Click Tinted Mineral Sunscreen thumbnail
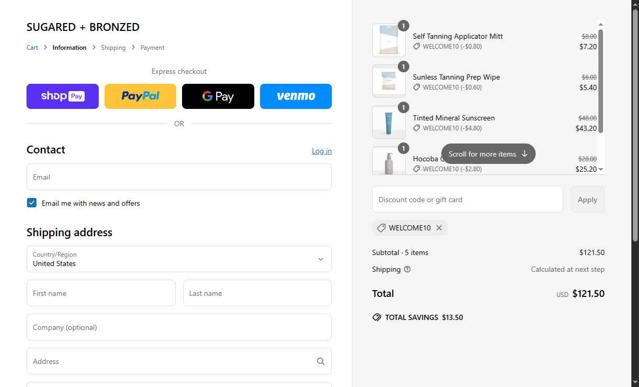Image resolution: width=639 pixels, height=387 pixels. pyautogui.click(x=389, y=122)
